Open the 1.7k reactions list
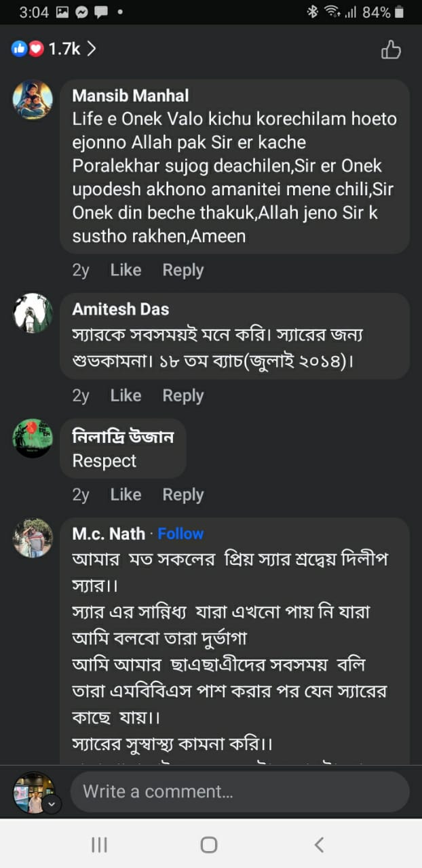The height and width of the screenshot is (868, 422). [54, 49]
